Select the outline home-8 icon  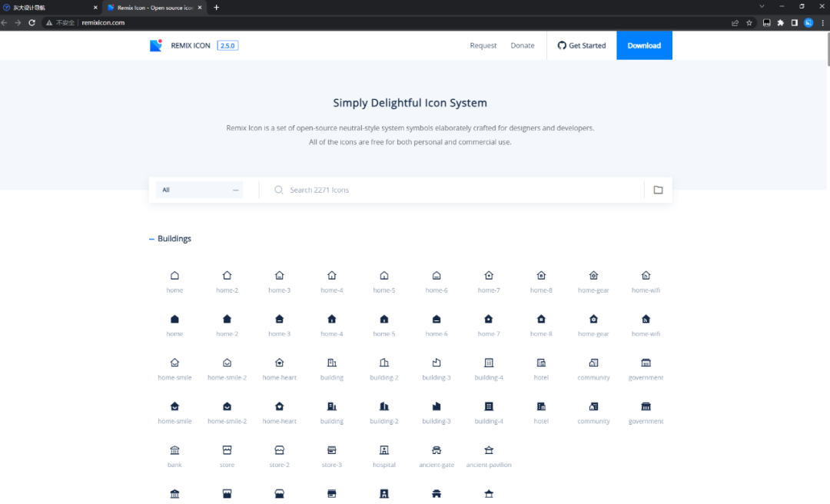click(x=541, y=275)
